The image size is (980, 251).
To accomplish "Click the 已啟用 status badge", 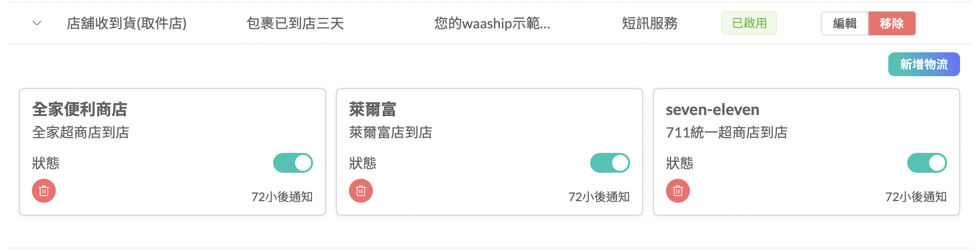I will click(749, 23).
